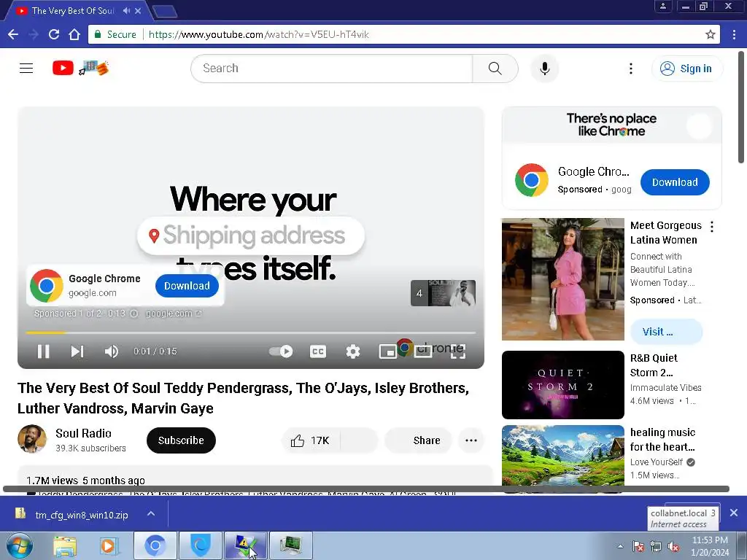This screenshot has width=747, height=560.
Task: Click the Share button
Action: pos(418,440)
